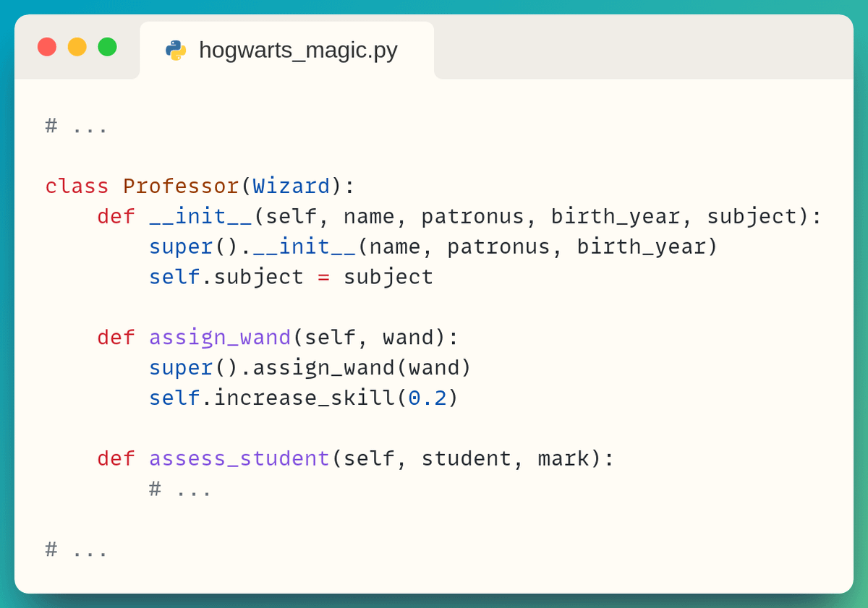This screenshot has width=868, height=608.
Task: Click the indented comment under assess_student
Action: tap(180, 489)
